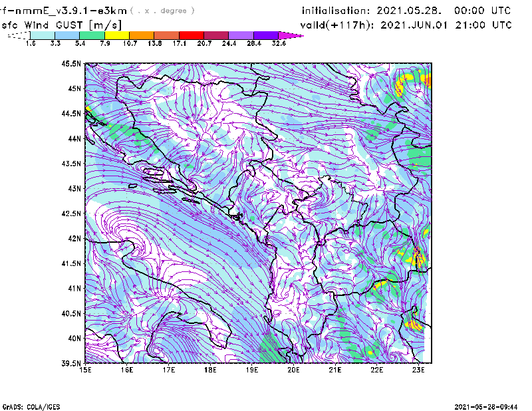Click the 39.5N latitude label

pyautogui.click(x=72, y=364)
